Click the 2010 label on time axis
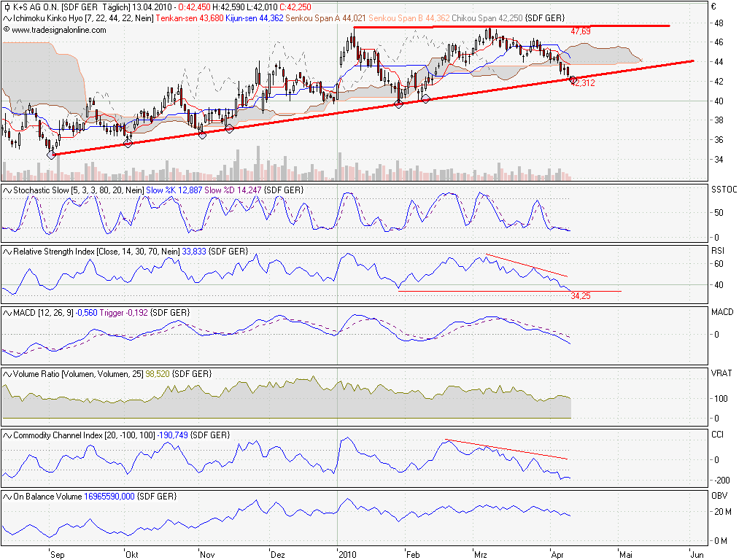Viewport: 747px width, 560px height. coord(347,555)
